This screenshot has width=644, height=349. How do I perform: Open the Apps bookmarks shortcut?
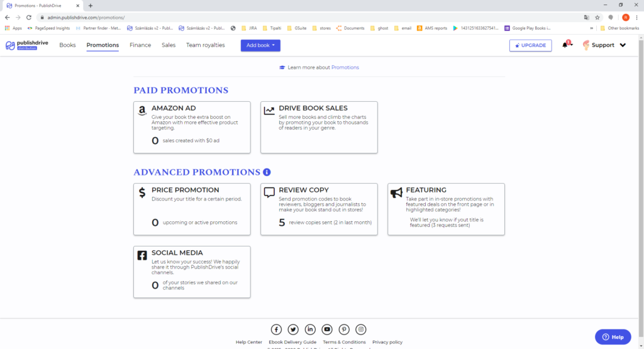[14, 28]
